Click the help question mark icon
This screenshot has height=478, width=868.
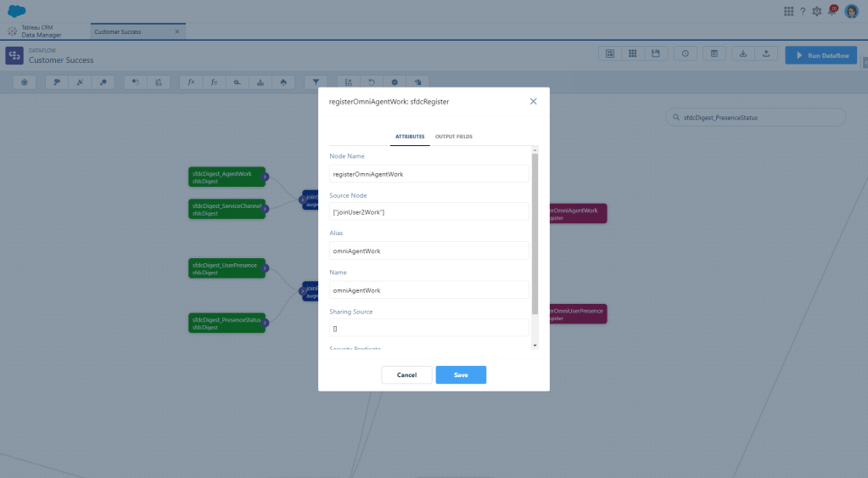click(x=803, y=11)
